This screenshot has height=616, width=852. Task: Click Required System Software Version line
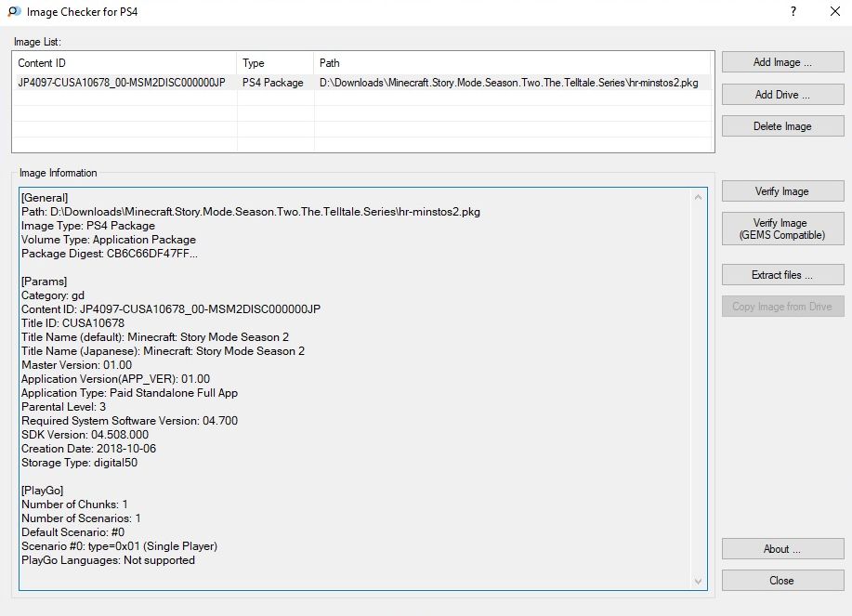pyautogui.click(x=129, y=421)
